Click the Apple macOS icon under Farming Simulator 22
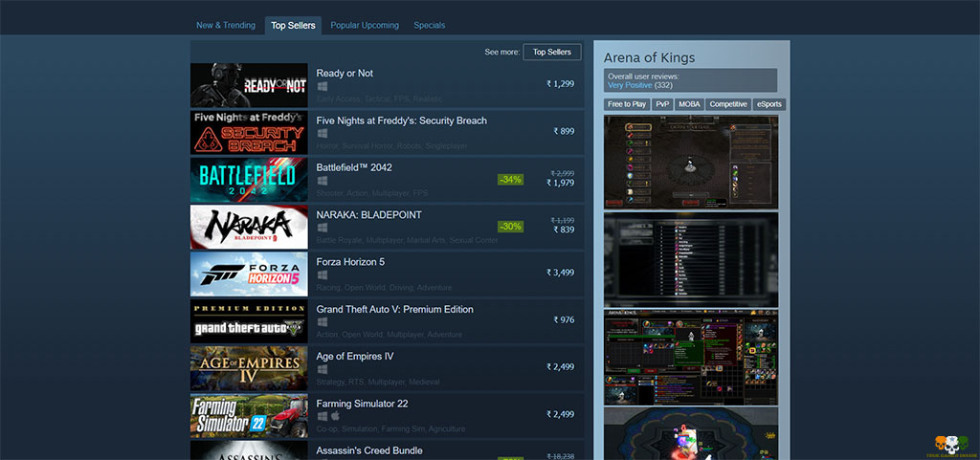Screen dimensions: 980x460 335,416
